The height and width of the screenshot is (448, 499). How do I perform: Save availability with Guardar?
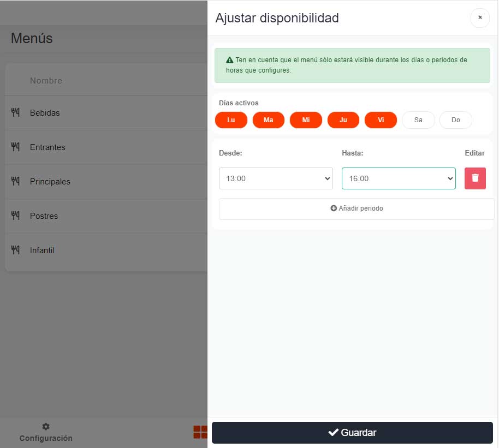point(352,432)
